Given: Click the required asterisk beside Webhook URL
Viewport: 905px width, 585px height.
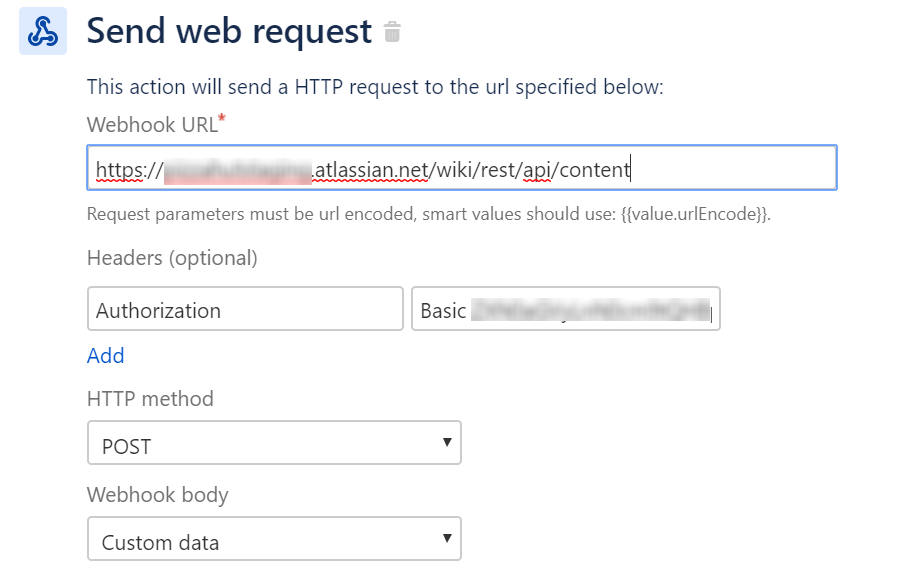Looking at the screenshot, I should click(222, 118).
